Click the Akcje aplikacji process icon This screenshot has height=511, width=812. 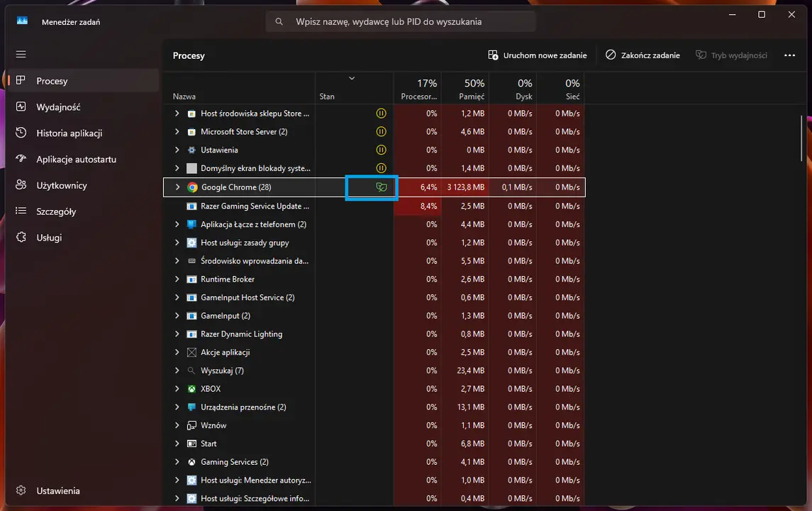191,353
